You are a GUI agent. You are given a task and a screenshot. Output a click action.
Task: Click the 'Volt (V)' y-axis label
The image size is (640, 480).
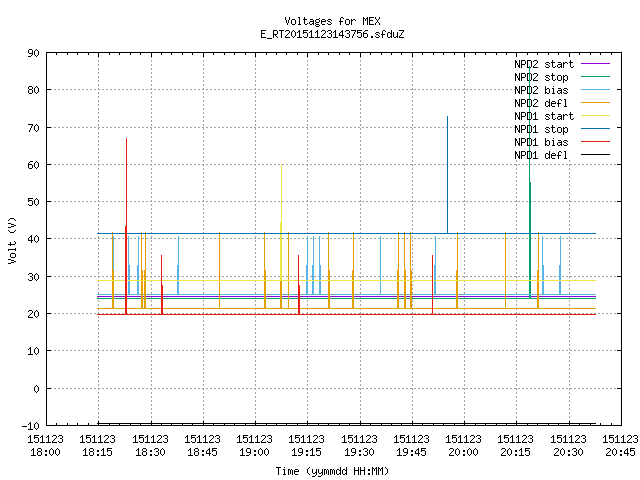(12, 240)
